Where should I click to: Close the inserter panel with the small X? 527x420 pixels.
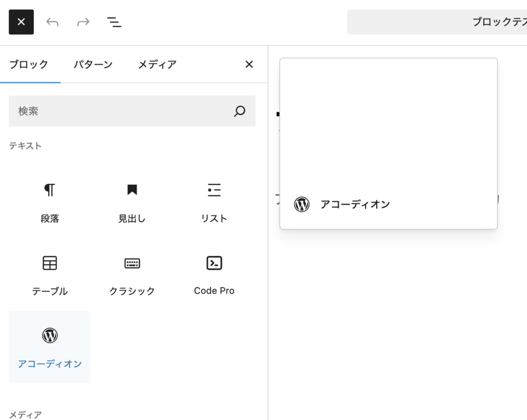[x=249, y=64]
